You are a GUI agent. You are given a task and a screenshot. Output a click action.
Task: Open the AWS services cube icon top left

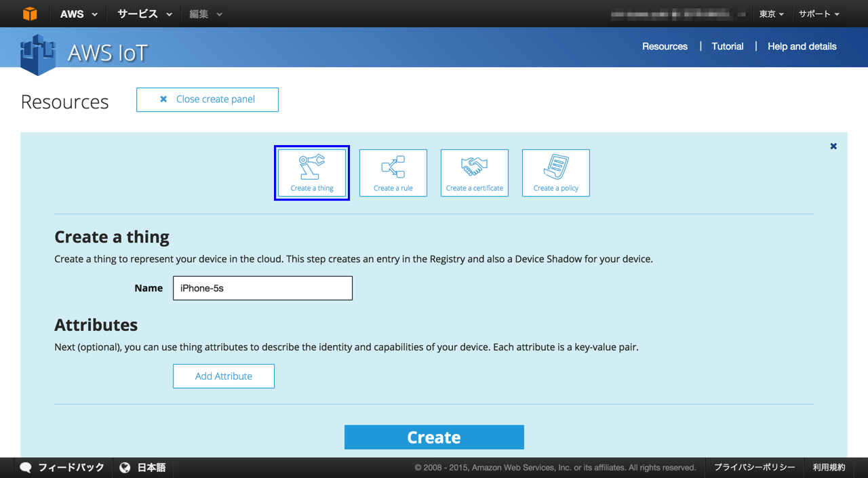click(28, 13)
